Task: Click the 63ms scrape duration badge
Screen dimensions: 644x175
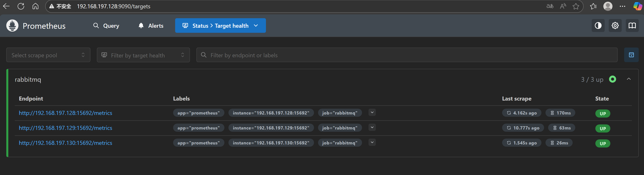Action: tap(561, 128)
